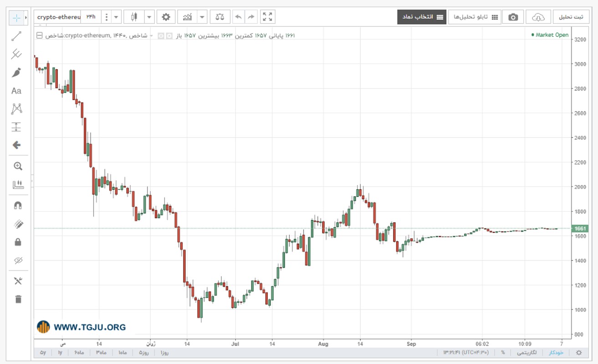598x364 pixels.
Task: Expand the chart style dropdown arrow
Action: click(x=149, y=17)
